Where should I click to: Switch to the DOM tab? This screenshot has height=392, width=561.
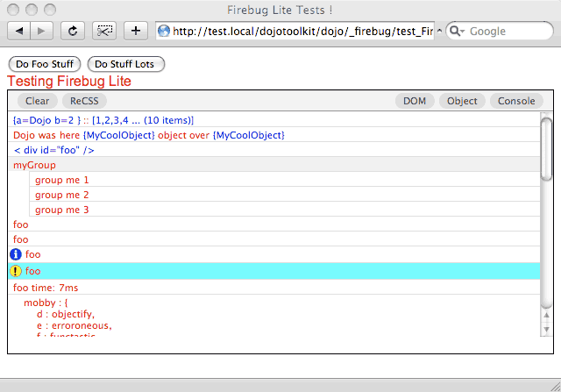pos(415,101)
